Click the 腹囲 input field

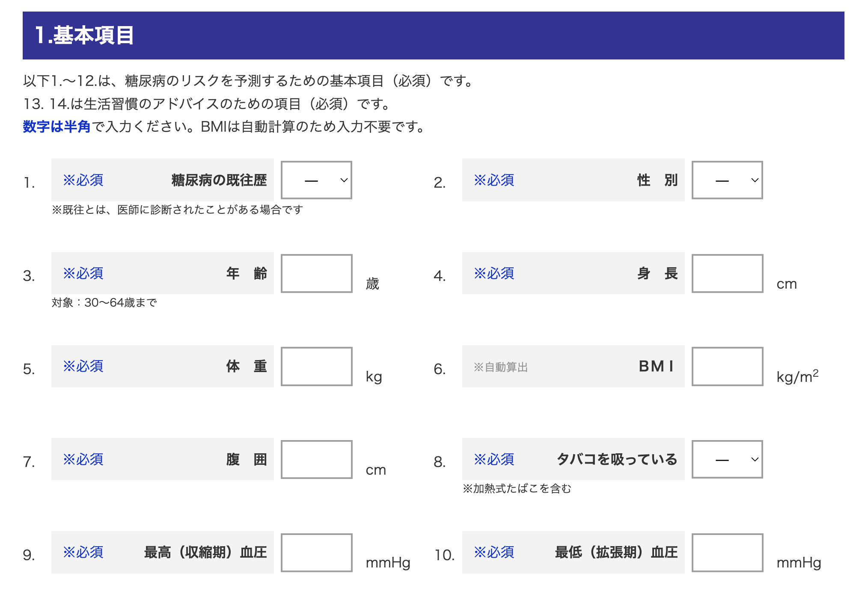[x=316, y=459]
